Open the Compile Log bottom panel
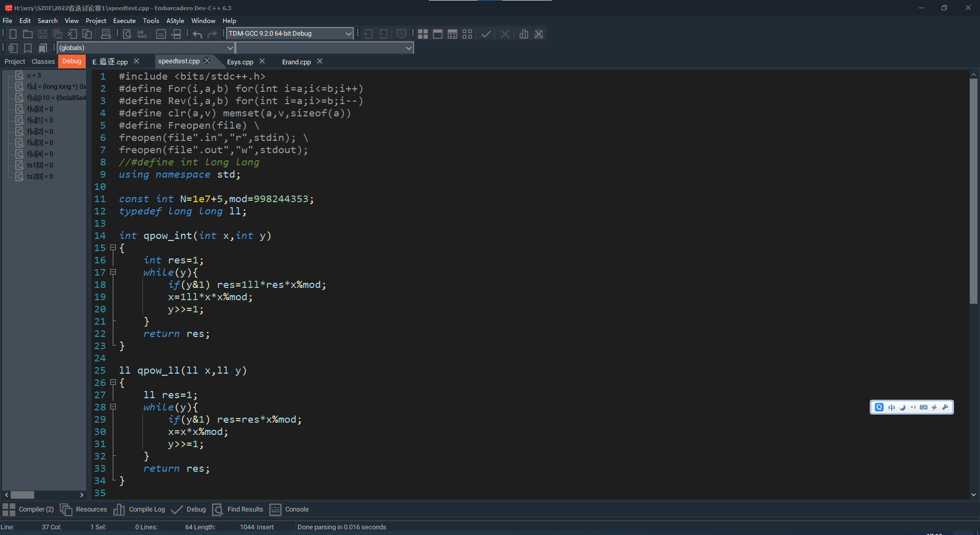Viewport: 980px width, 535px height. 139,509
